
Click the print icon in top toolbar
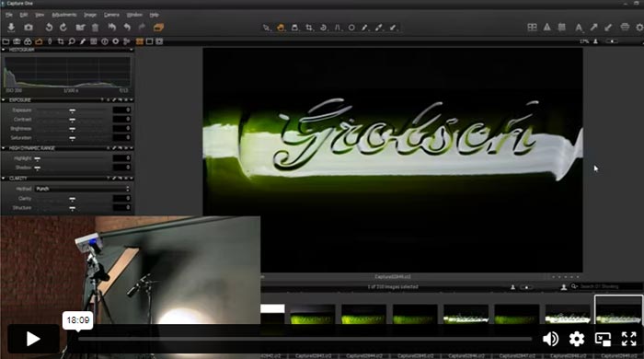pos(625,28)
